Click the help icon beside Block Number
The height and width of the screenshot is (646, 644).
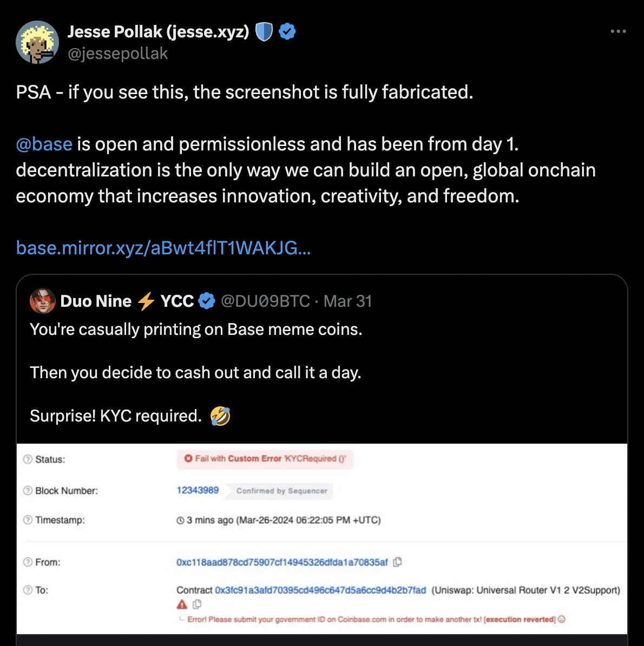(x=28, y=491)
